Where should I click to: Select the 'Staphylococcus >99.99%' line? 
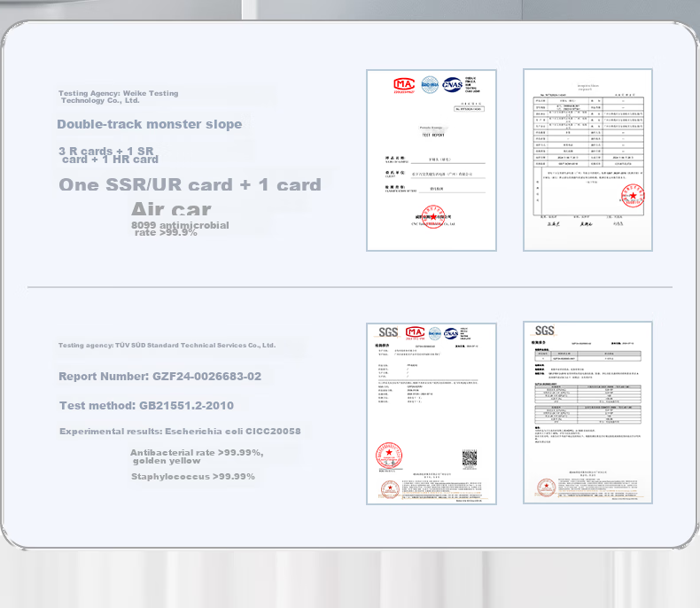click(193, 476)
